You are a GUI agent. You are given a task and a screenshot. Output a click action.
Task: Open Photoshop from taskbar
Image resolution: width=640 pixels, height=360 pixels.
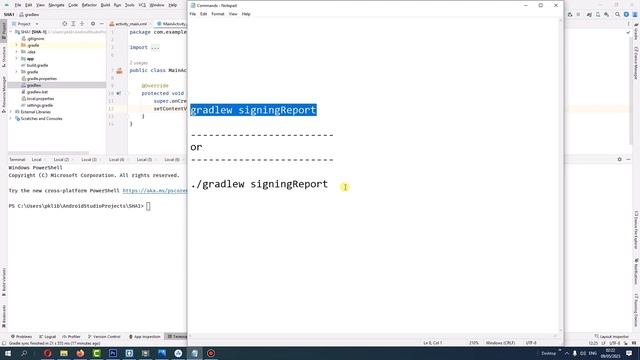(113, 353)
